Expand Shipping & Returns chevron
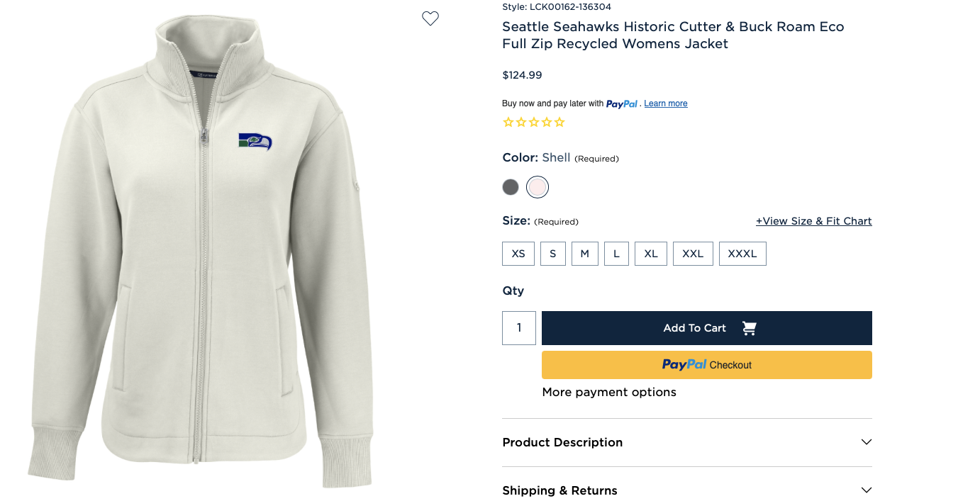Image resolution: width=980 pixels, height=501 pixels. click(x=866, y=490)
